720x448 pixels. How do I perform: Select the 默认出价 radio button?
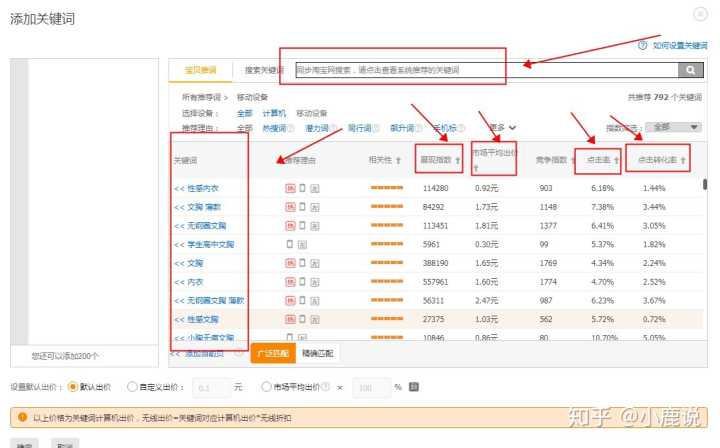coord(73,386)
